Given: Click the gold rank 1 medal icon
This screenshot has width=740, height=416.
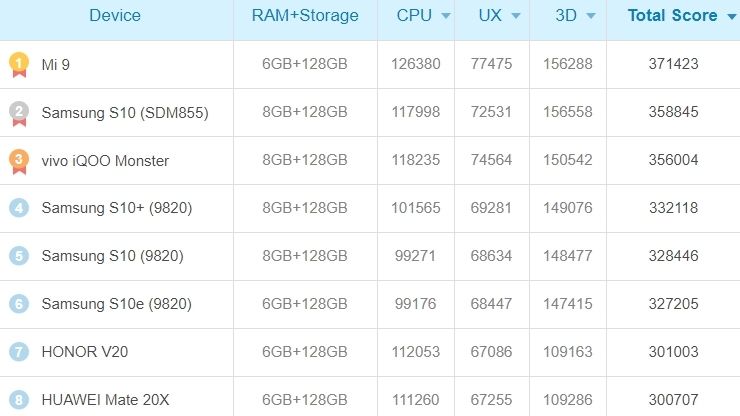Looking at the screenshot, I should [x=19, y=65].
